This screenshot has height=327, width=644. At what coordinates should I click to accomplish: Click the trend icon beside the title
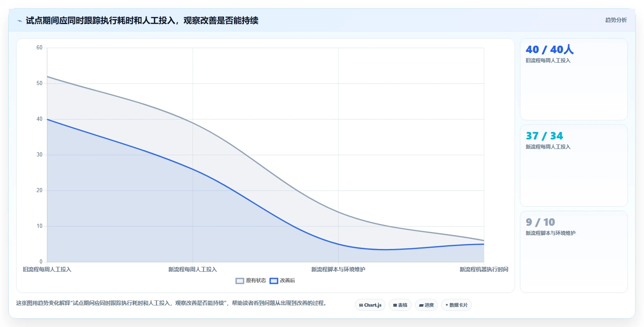point(20,21)
